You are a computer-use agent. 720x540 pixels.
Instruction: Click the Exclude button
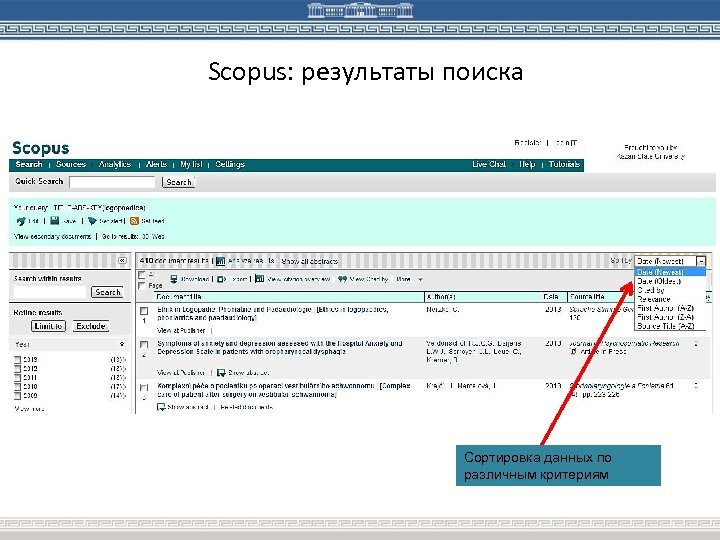(x=90, y=326)
